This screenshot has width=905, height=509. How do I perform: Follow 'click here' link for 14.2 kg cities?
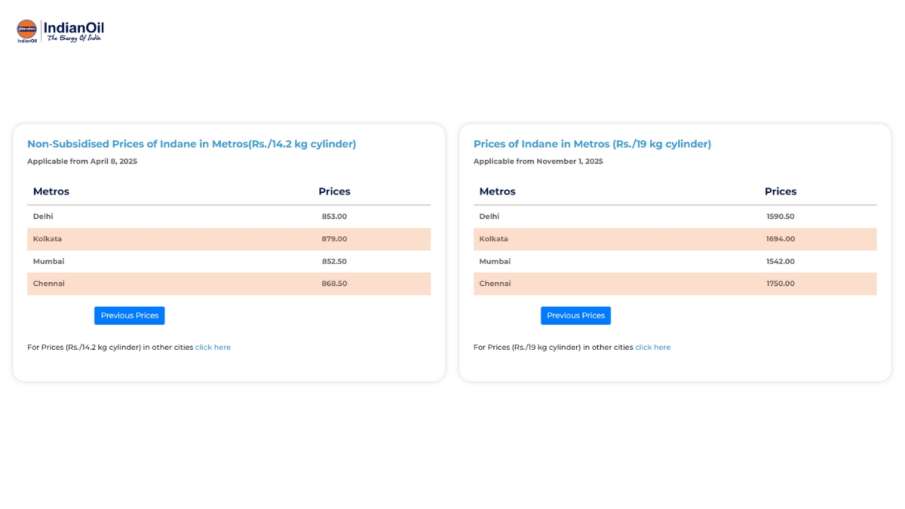213,347
